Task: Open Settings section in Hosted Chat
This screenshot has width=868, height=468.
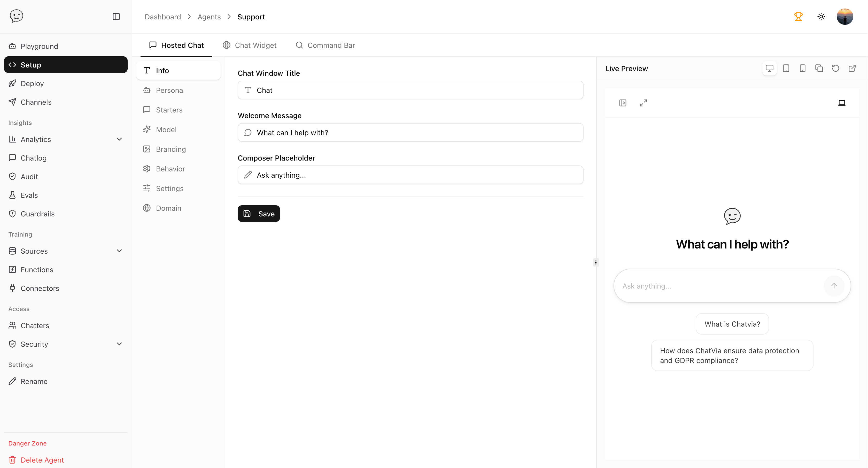Action: click(x=178, y=188)
